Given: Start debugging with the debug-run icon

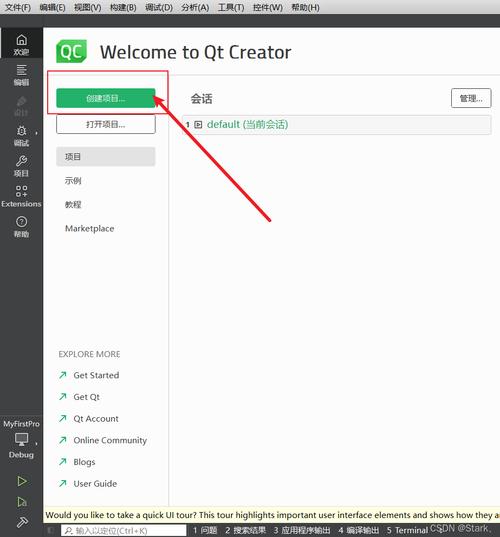Looking at the screenshot, I should pos(22,502).
